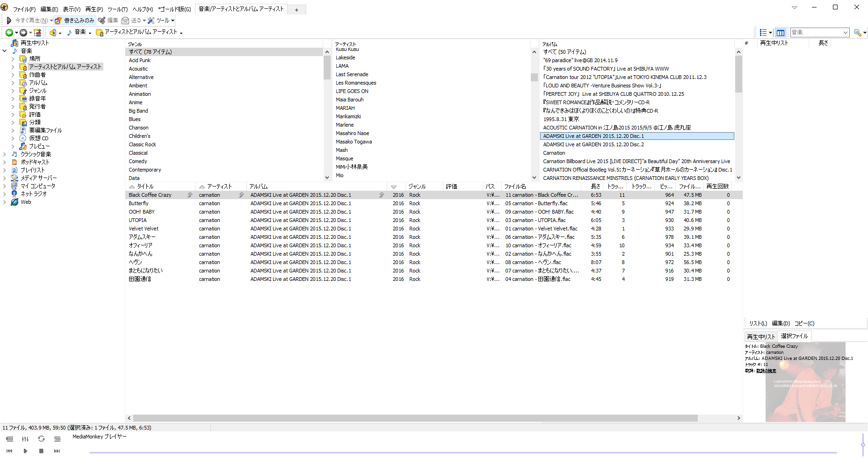The height and width of the screenshot is (459, 868).
Task: Click the List button under Now Playing
Action: click(758, 323)
